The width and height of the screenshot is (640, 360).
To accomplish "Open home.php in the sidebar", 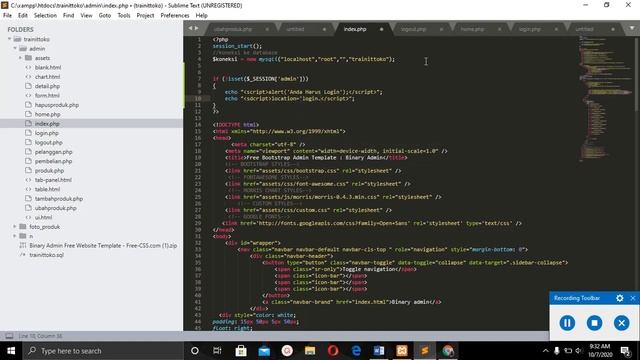I will pos(47,114).
